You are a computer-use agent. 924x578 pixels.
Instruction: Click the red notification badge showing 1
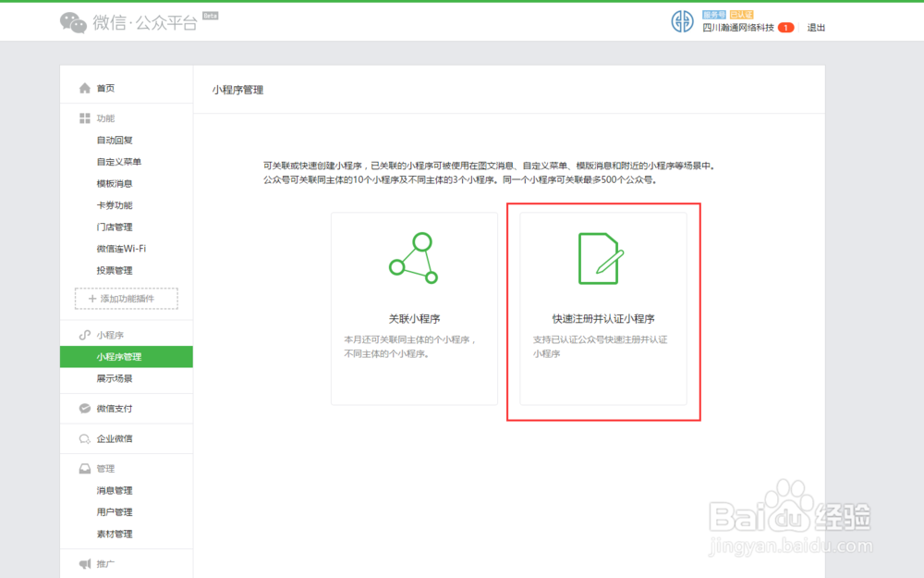[785, 28]
